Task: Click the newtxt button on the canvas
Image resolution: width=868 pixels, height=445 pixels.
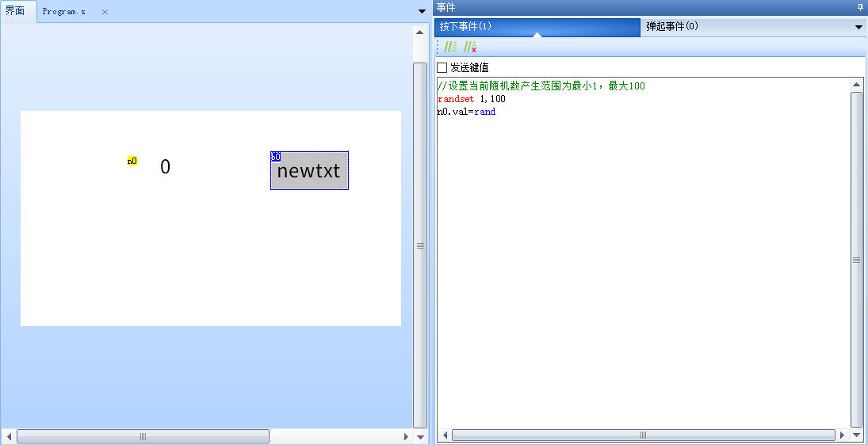Action: [309, 171]
